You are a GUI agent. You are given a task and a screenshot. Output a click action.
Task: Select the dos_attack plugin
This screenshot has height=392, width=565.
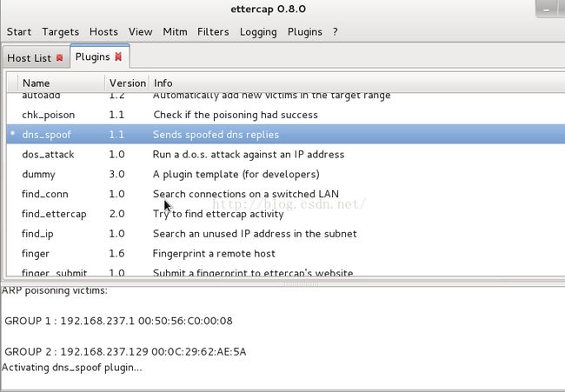[285, 155]
